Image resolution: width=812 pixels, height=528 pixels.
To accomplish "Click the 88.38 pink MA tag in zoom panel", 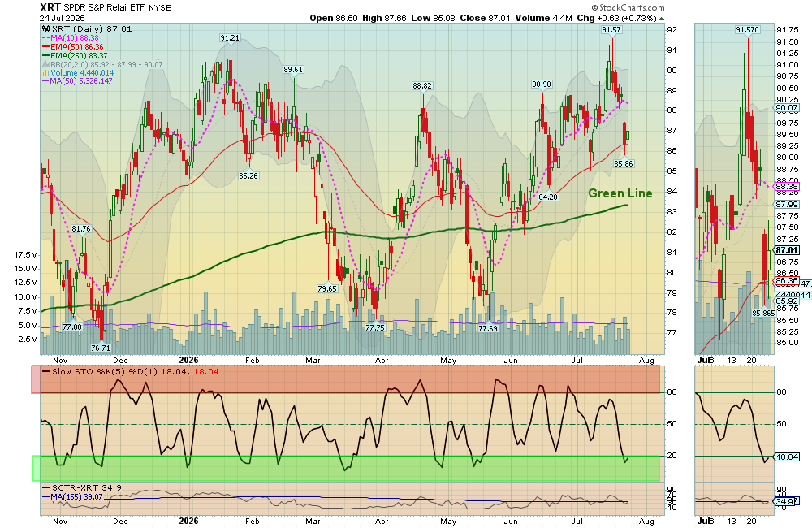I will (787, 187).
